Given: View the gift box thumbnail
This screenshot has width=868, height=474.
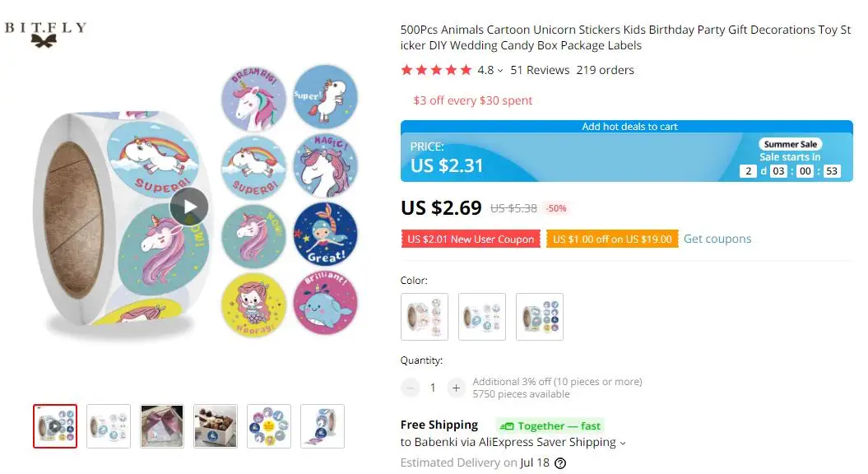Looking at the screenshot, I should 216,426.
